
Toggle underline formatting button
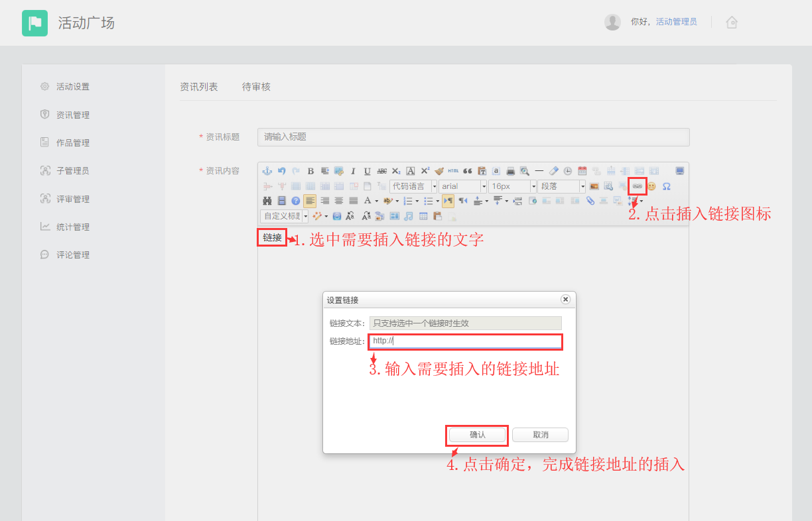367,171
